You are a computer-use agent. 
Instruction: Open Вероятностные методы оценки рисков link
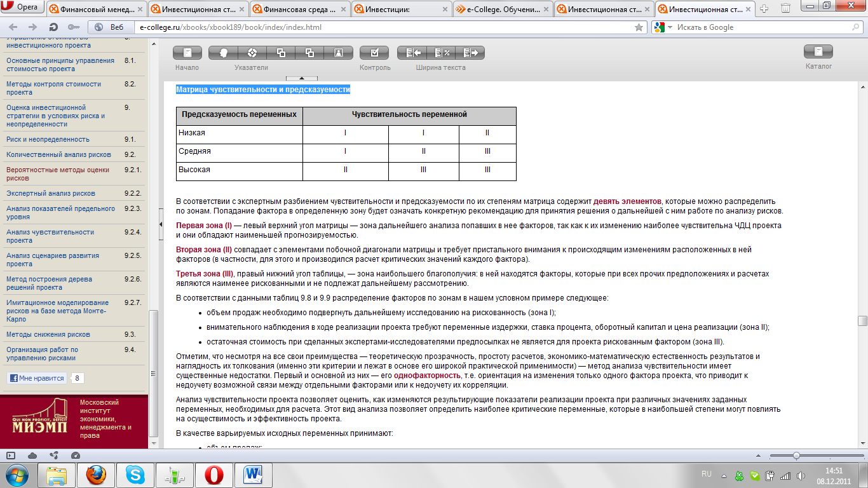click(58, 174)
